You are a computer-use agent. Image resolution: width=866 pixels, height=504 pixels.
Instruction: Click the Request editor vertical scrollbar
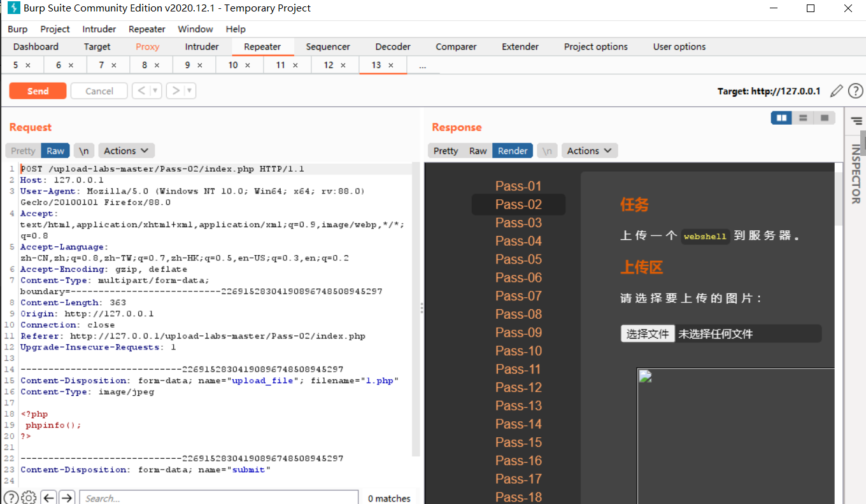tap(416, 309)
